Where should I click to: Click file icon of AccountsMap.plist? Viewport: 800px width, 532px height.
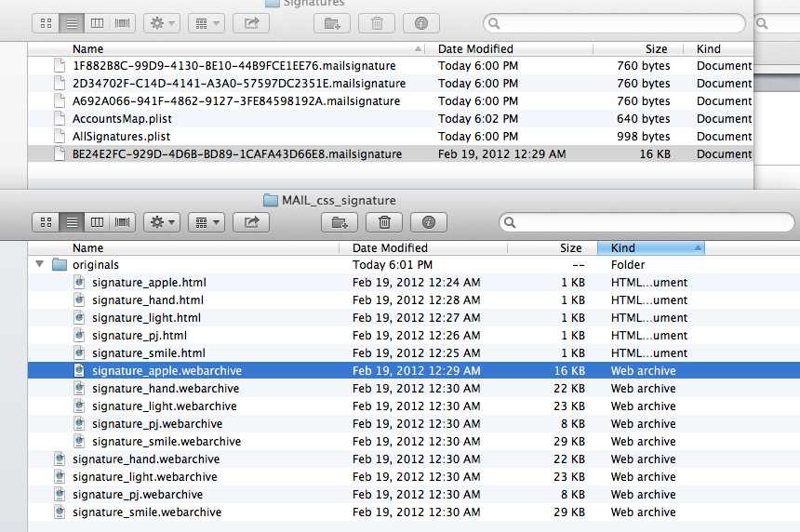pos(60,119)
